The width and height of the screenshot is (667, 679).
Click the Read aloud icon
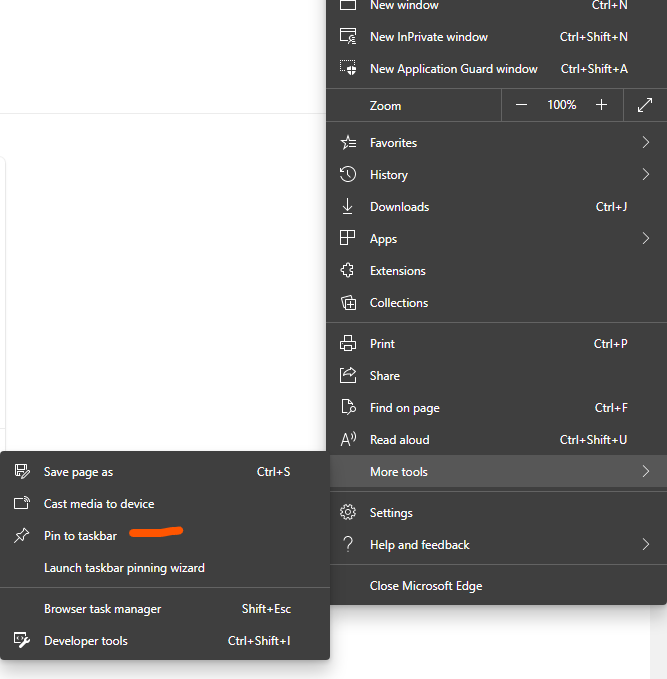point(348,440)
